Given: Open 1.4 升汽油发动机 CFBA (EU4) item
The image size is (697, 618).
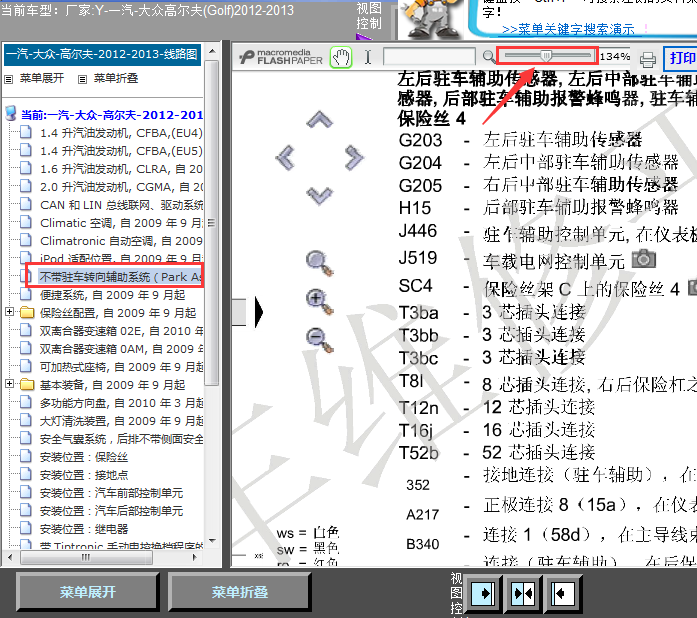Looking at the screenshot, I should click(121, 133).
